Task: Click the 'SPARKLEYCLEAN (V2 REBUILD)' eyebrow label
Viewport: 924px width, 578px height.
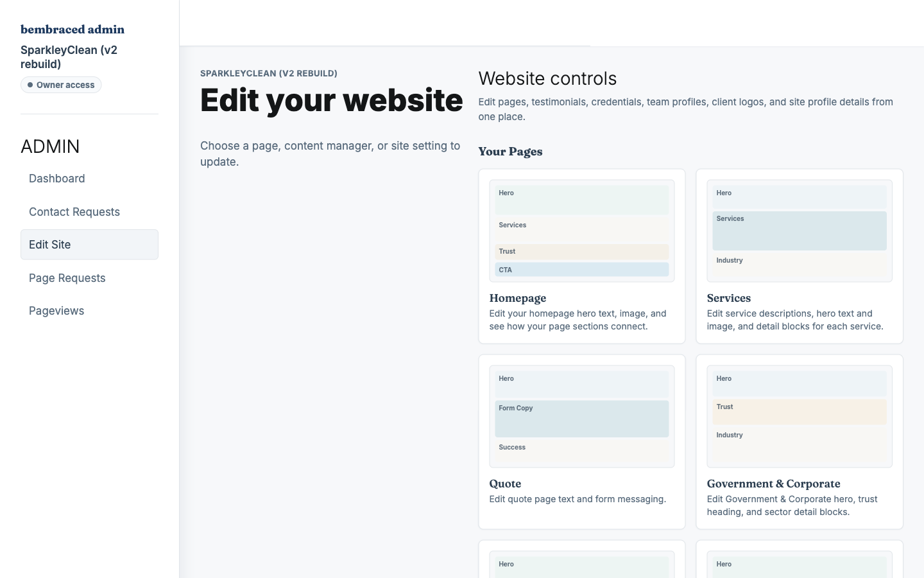Action: pos(269,73)
